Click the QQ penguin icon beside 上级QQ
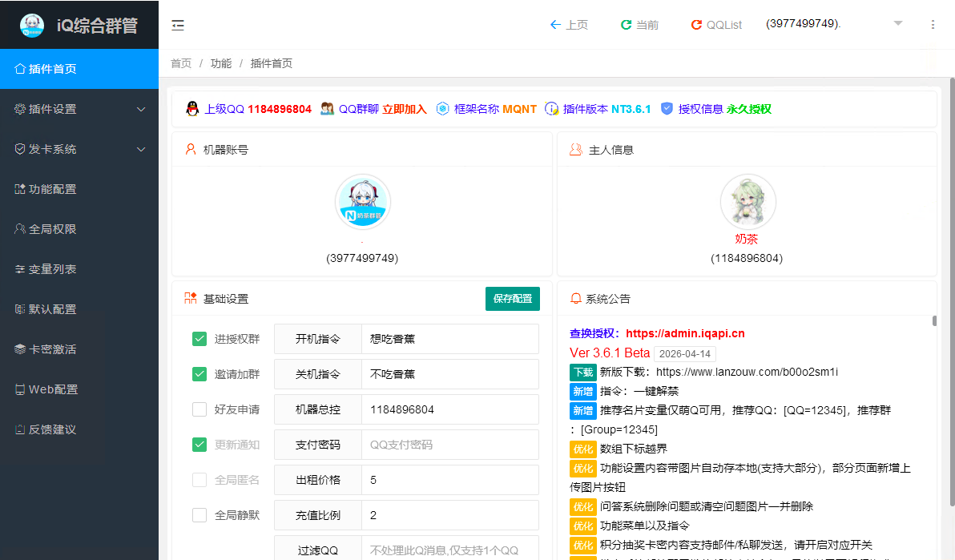The width and height of the screenshot is (955, 560). point(191,109)
